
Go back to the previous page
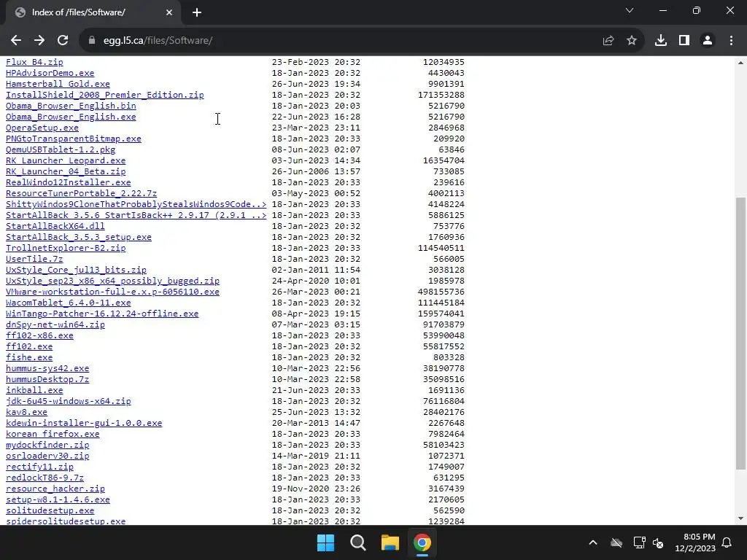(16, 41)
